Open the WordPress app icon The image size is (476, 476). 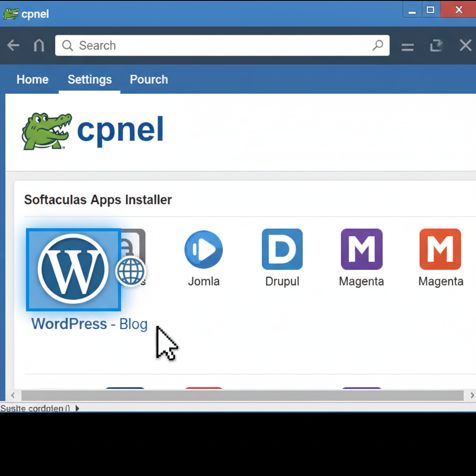[73, 269]
